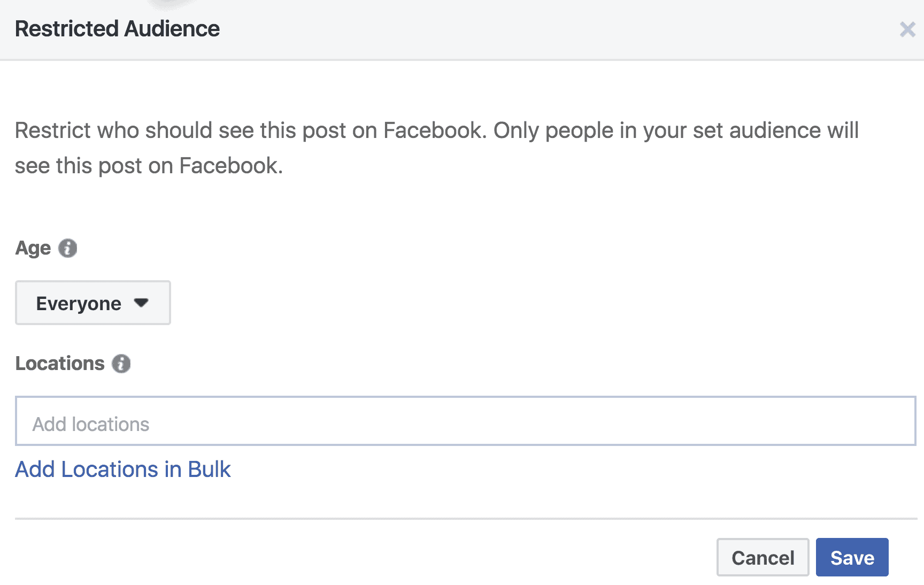Open the Everyone age dropdown
Viewport: 924px width, 585px height.
click(93, 303)
